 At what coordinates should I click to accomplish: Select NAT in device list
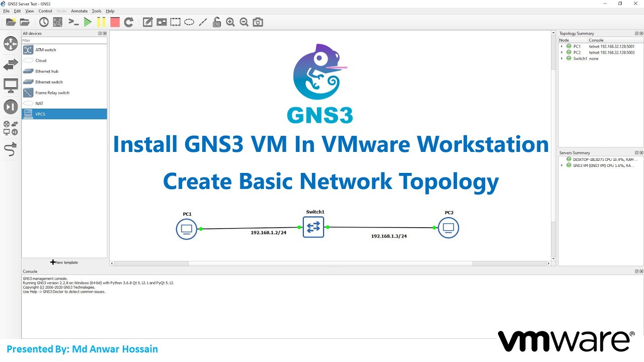tap(64, 103)
